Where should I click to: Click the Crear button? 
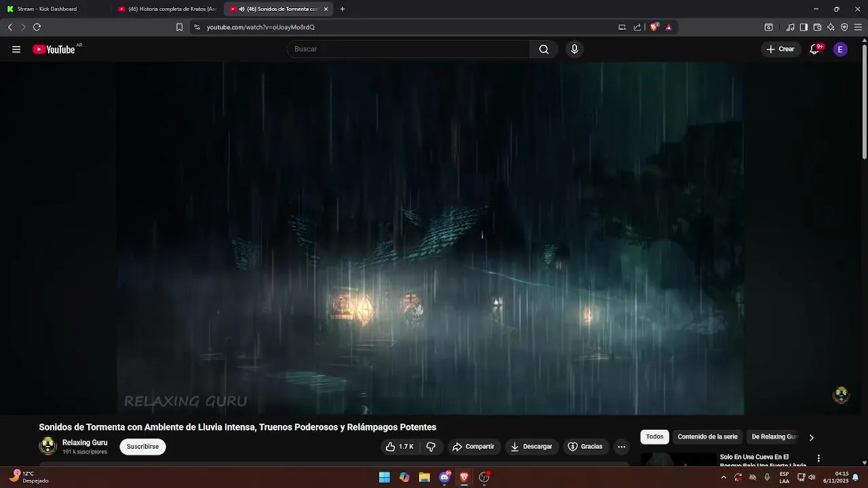tap(781, 49)
